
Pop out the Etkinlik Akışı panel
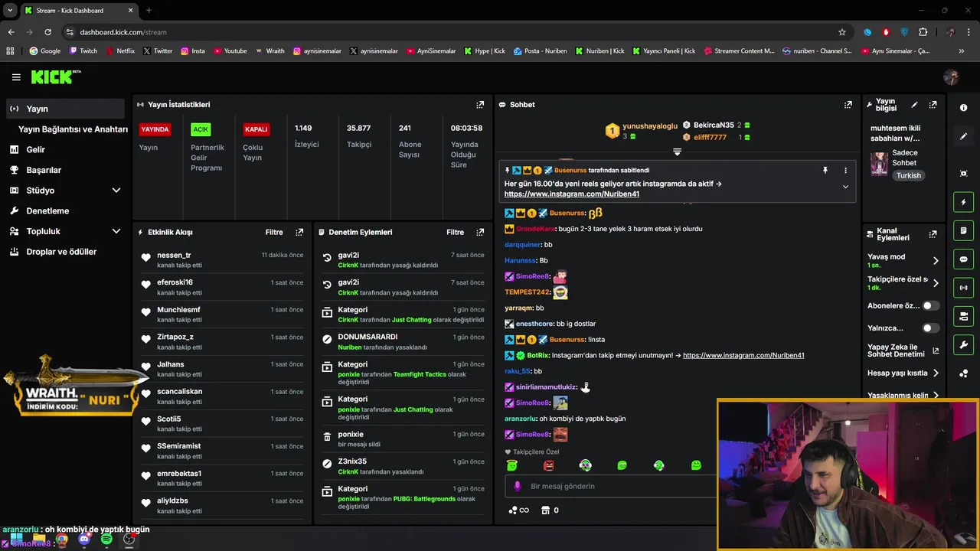[299, 232]
